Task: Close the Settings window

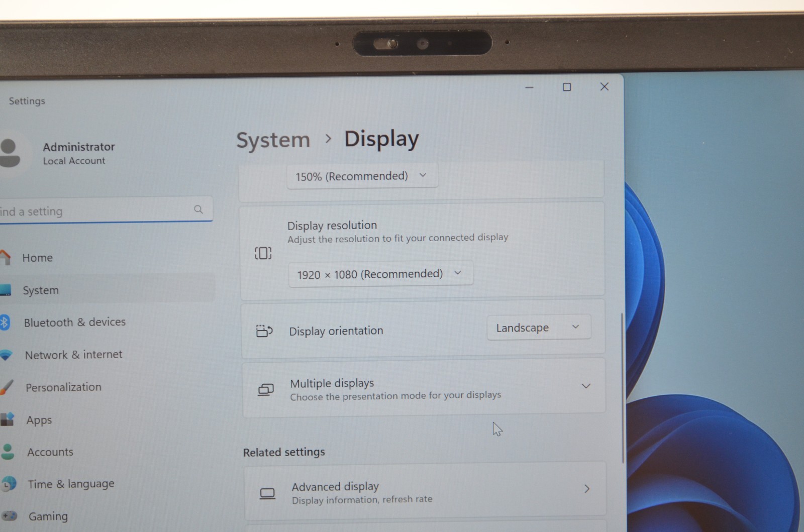Action: (x=605, y=86)
